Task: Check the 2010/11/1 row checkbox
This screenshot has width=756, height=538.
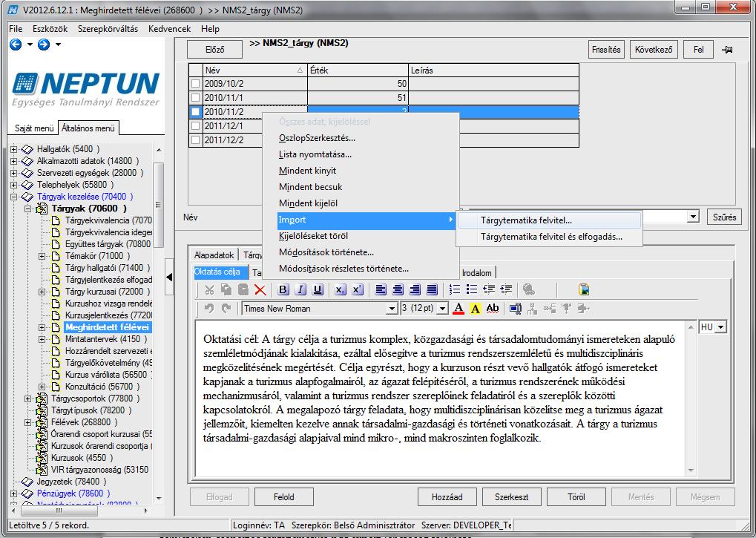Action: click(x=195, y=98)
